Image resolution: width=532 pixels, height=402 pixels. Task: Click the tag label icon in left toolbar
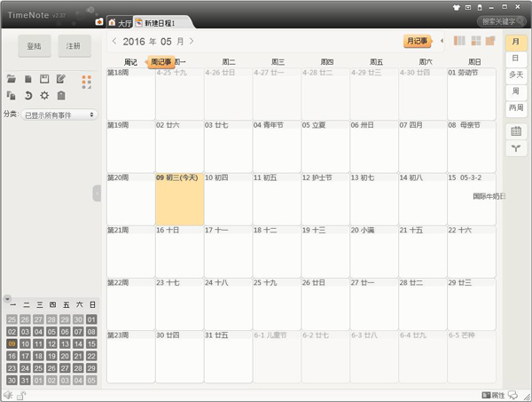point(61,96)
